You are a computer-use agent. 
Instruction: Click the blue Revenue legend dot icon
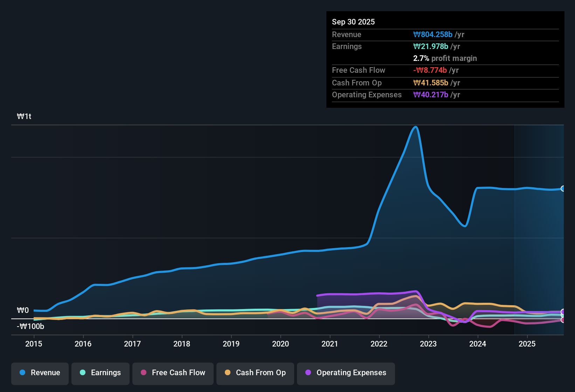22,373
